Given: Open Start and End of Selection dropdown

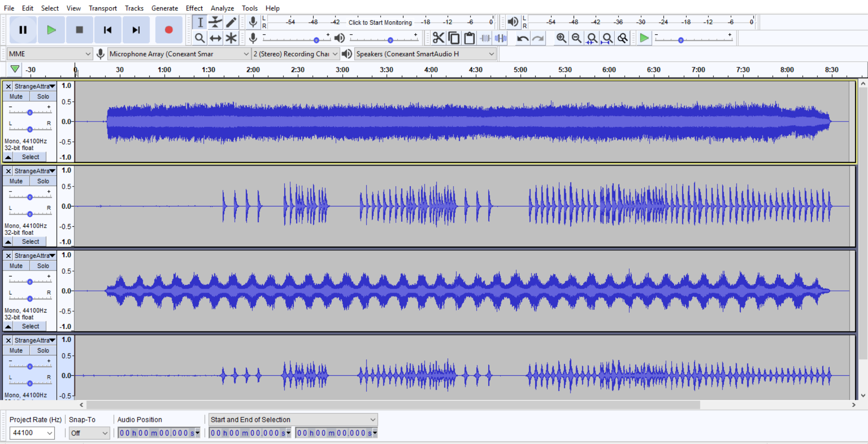Looking at the screenshot, I should click(293, 420).
